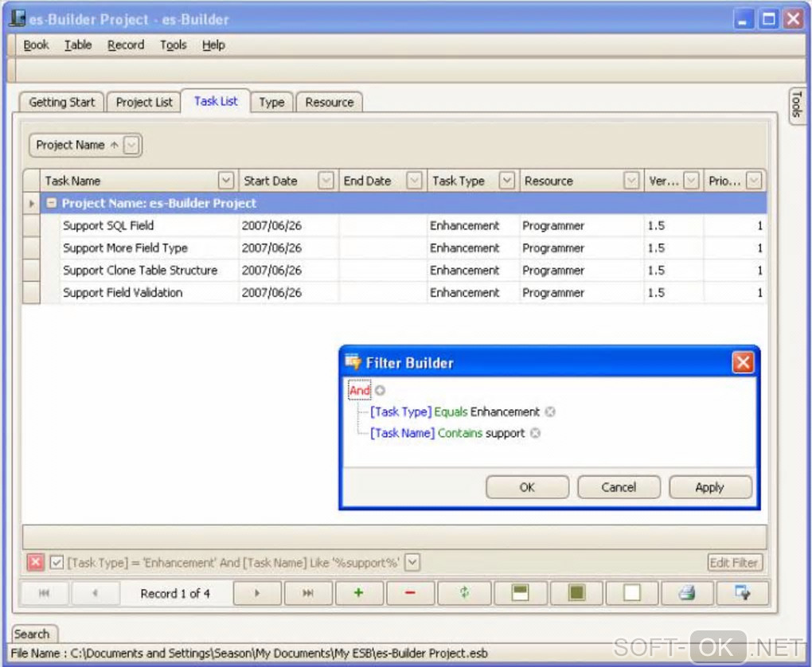This screenshot has width=812, height=667.
Task: Print the task list with printer icon
Action: pos(687,593)
